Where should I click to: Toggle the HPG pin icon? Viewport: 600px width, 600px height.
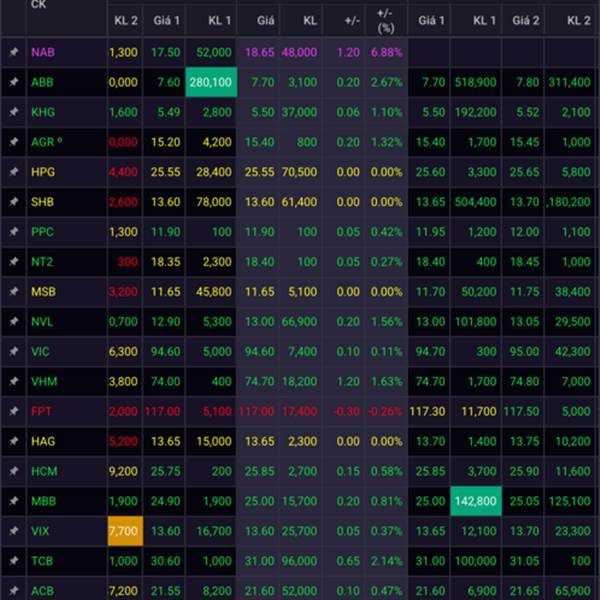pyautogui.click(x=14, y=171)
